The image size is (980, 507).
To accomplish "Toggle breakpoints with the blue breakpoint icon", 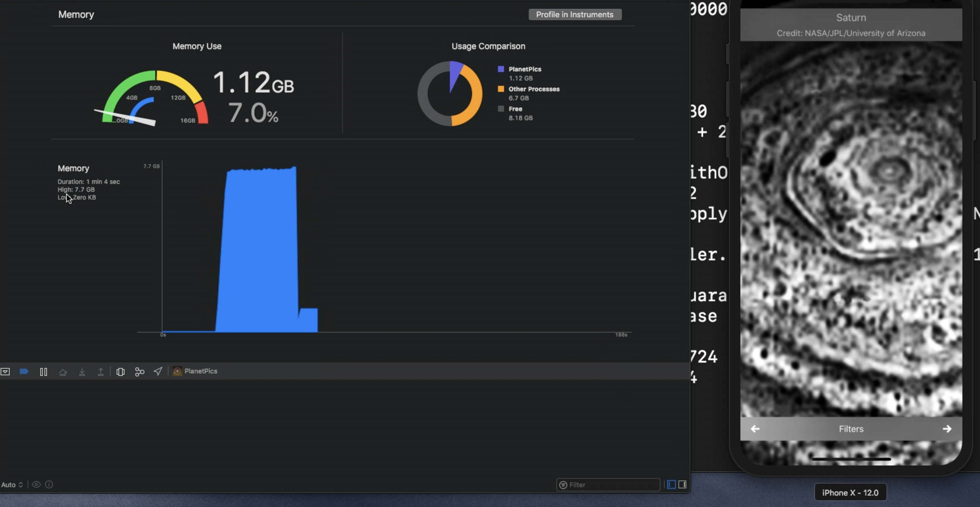I will coord(24,371).
